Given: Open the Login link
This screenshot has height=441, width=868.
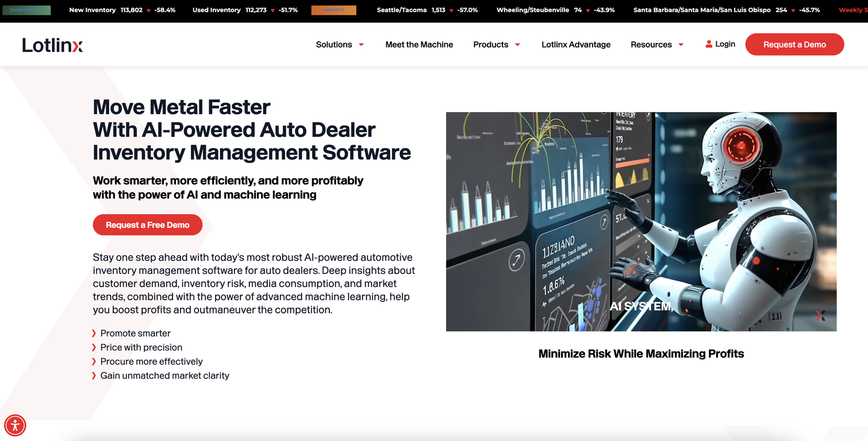Looking at the screenshot, I should pos(724,44).
